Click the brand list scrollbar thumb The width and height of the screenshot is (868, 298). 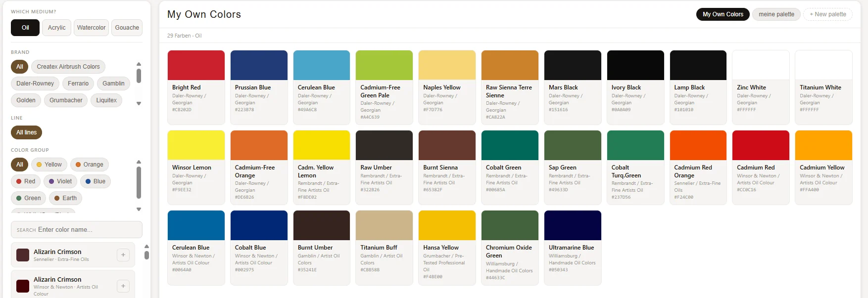point(139,76)
